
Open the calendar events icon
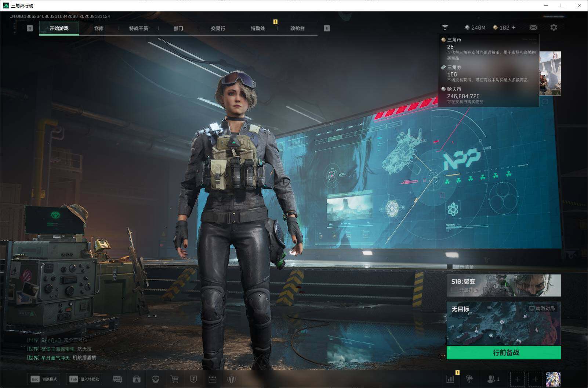[213, 379]
